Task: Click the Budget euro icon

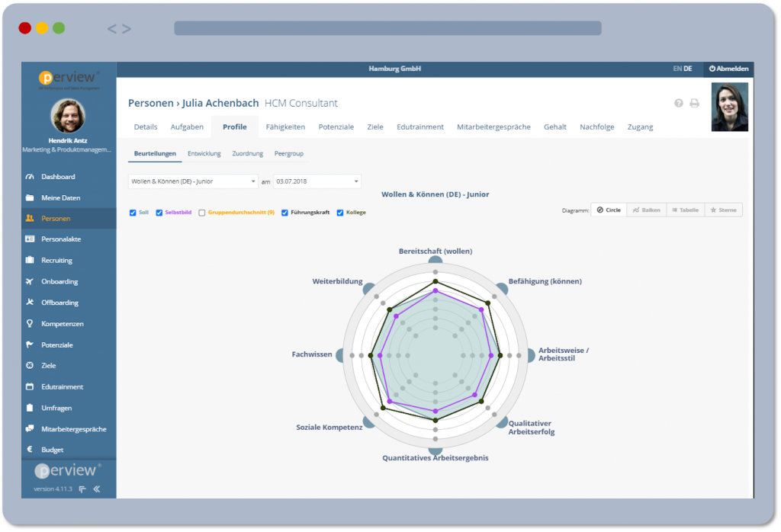Action: click(30, 450)
